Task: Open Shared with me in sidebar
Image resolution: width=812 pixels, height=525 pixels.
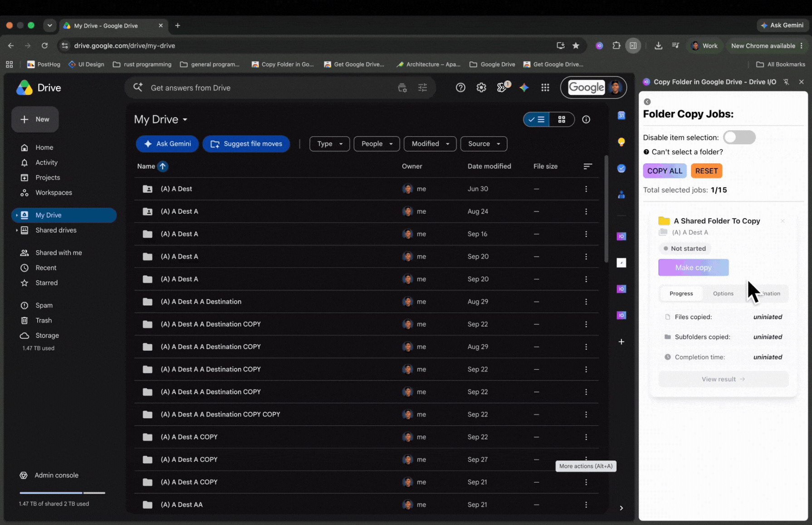Action: pos(59,253)
